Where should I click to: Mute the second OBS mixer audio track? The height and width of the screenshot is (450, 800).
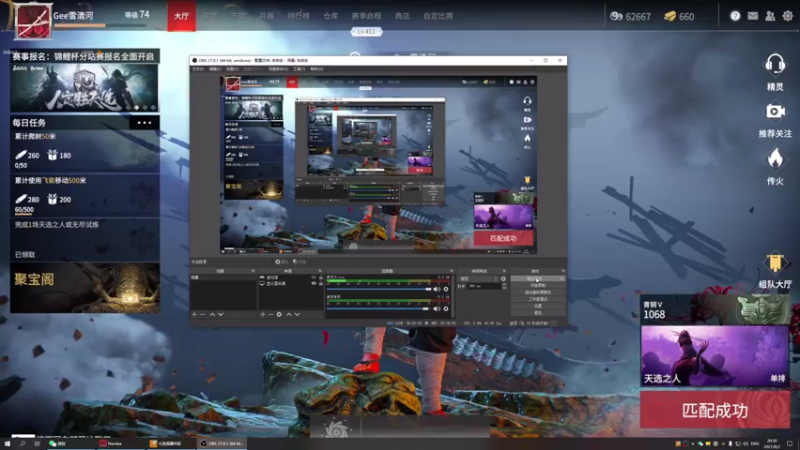pyautogui.click(x=437, y=309)
